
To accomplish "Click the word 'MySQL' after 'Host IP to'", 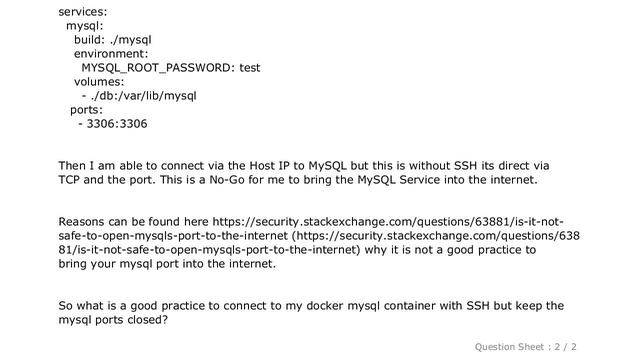I will click(x=327, y=166).
